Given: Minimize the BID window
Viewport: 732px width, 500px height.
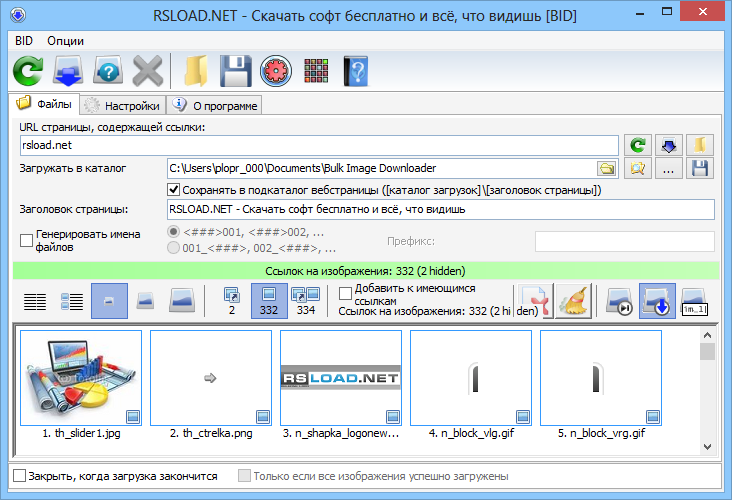Looking at the screenshot, I should (640, 14).
